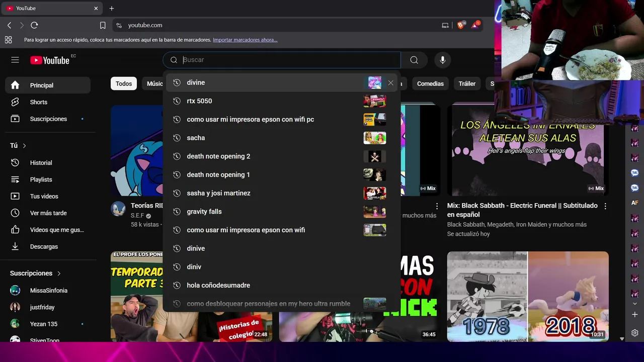View site information icon in address bar
The width and height of the screenshot is (644, 362).
119,25
